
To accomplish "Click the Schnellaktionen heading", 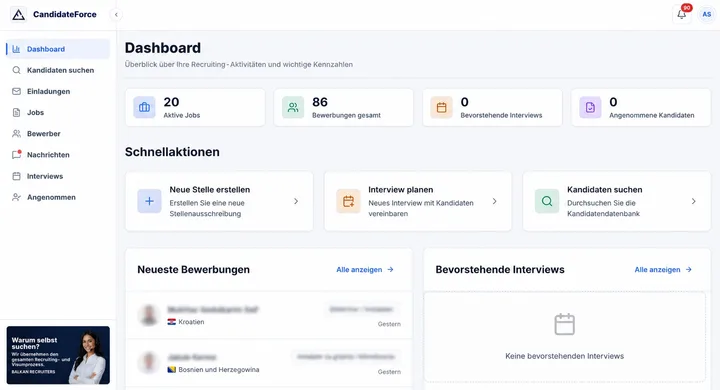I will (172, 152).
